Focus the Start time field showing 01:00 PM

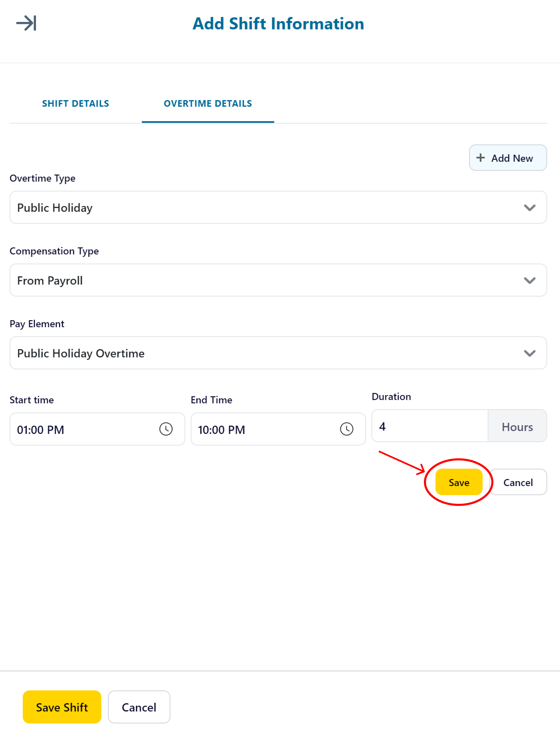pyautogui.click(x=97, y=429)
